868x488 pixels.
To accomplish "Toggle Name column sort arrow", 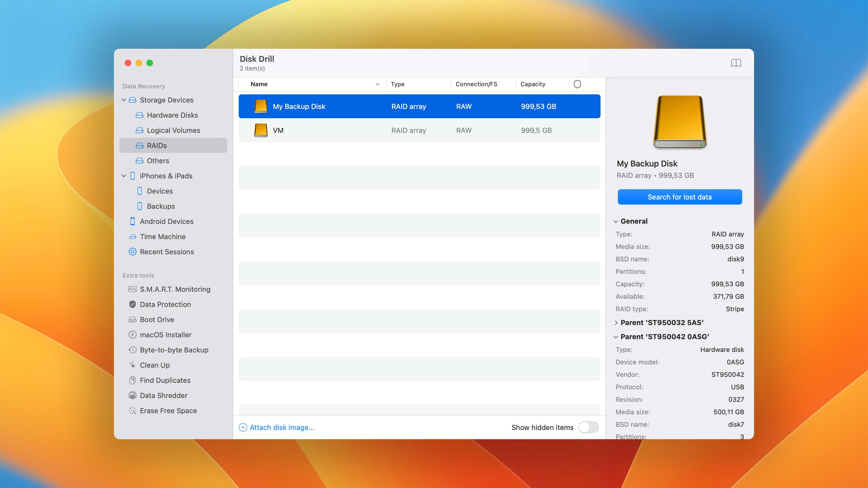I will [377, 84].
